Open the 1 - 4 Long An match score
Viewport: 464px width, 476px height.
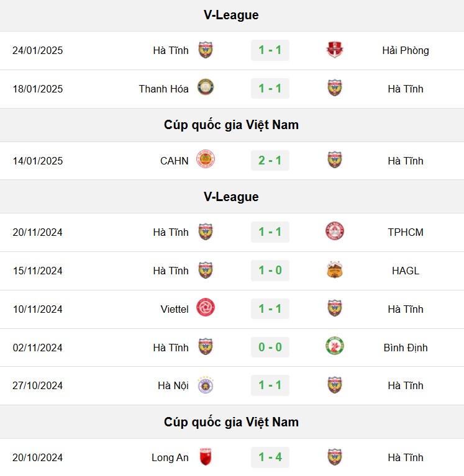(270, 457)
